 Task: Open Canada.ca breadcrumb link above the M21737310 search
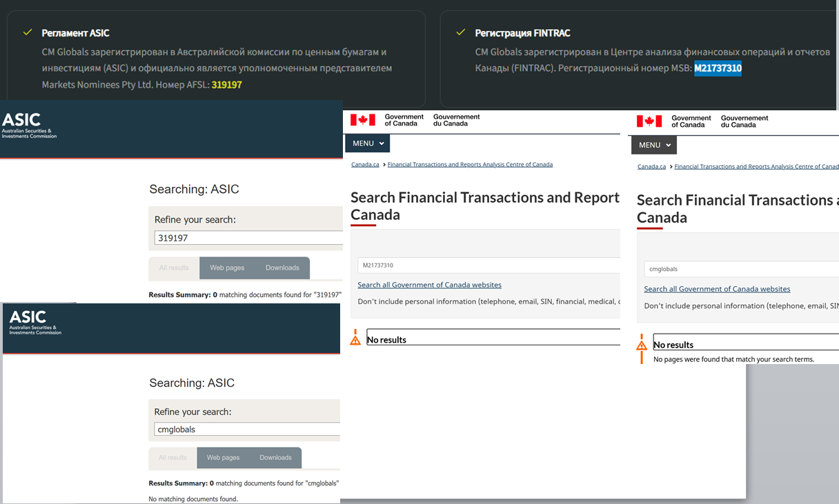click(x=365, y=165)
